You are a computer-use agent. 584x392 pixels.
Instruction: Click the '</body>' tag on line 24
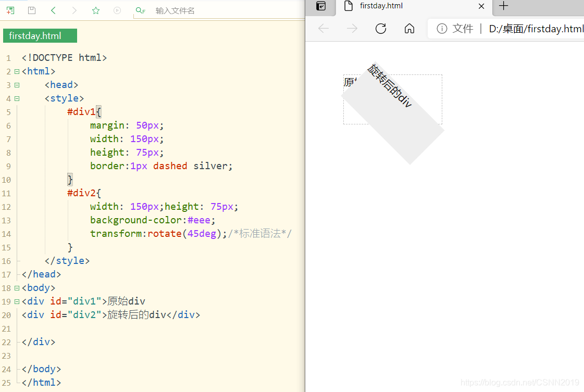pyautogui.click(x=41, y=369)
